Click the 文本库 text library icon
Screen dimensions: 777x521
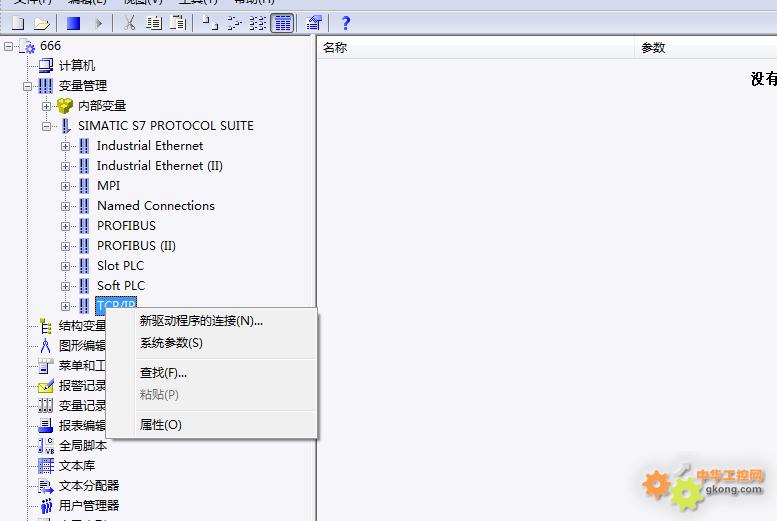point(46,465)
